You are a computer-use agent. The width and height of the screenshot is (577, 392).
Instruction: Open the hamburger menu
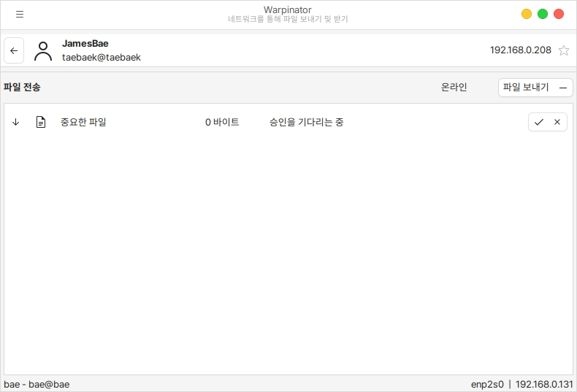[20, 14]
